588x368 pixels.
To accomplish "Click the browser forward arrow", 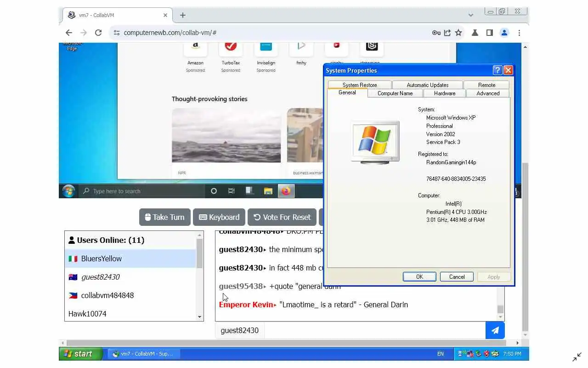I will pyautogui.click(x=84, y=33).
